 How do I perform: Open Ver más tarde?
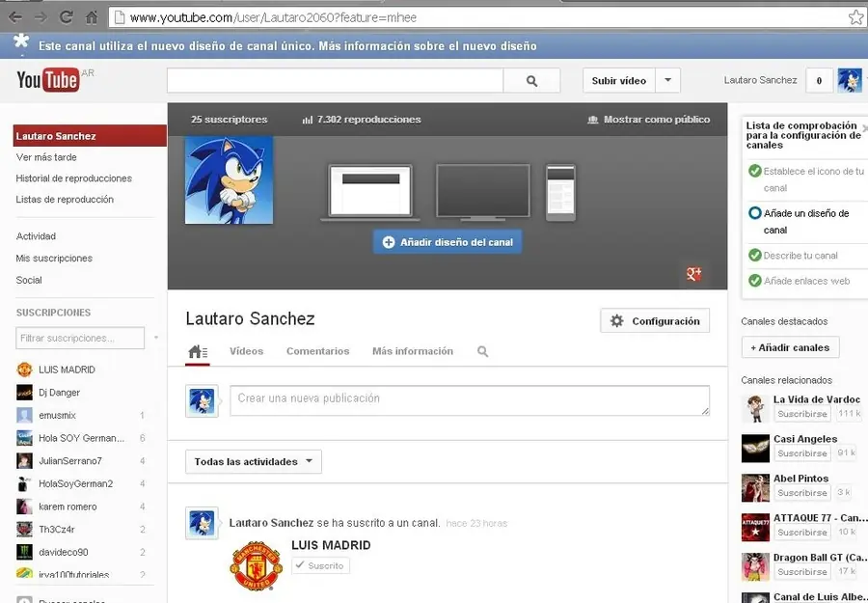coord(46,157)
